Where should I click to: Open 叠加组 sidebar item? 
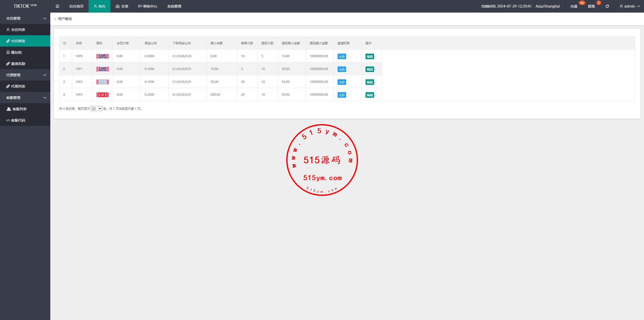point(16,52)
